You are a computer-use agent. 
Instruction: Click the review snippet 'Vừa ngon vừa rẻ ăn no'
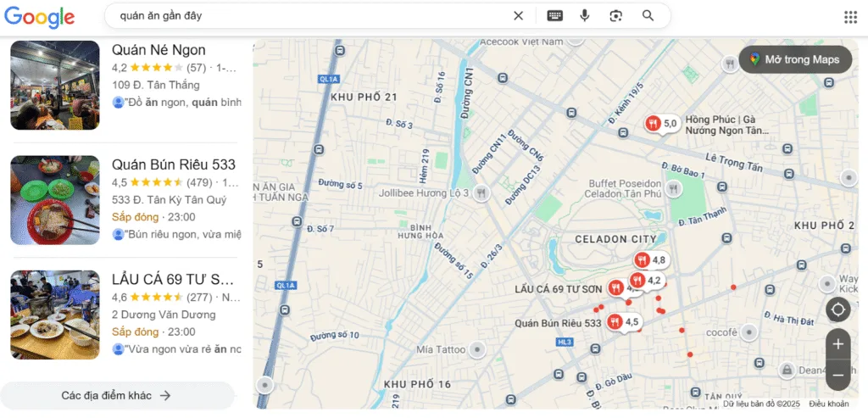pos(183,349)
